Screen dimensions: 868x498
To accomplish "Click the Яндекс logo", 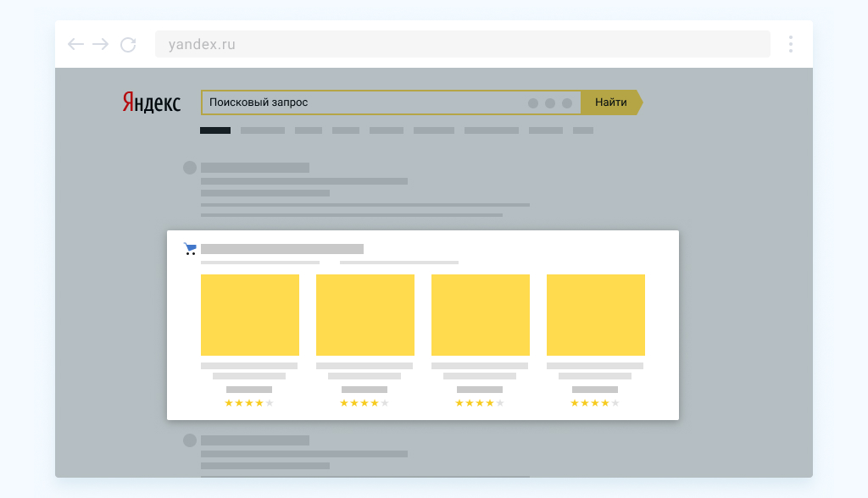I will coord(151,102).
